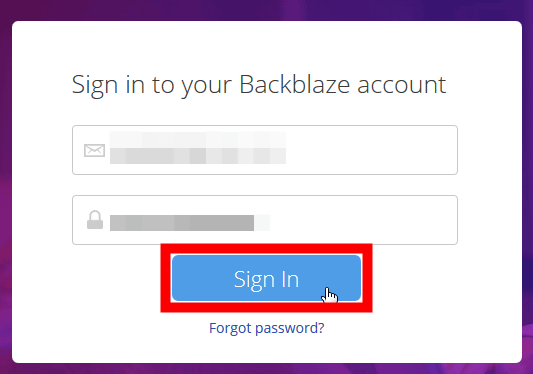Click the Sign In label text
Viewport: 533px width, 374px height.
coord(266,280)
